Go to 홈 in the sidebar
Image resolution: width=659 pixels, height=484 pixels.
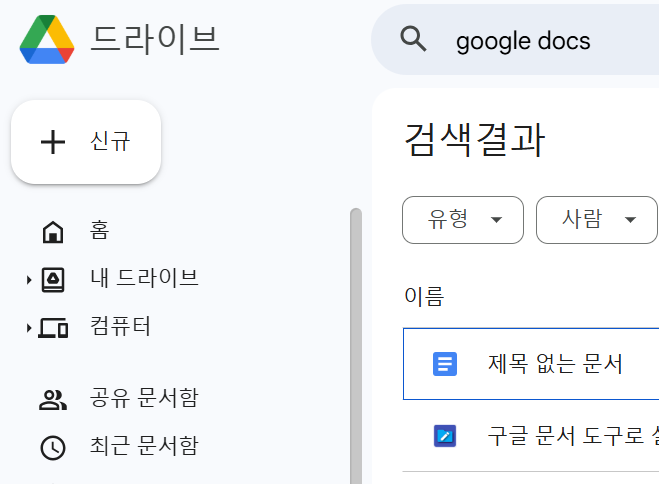tap(100, 230)
